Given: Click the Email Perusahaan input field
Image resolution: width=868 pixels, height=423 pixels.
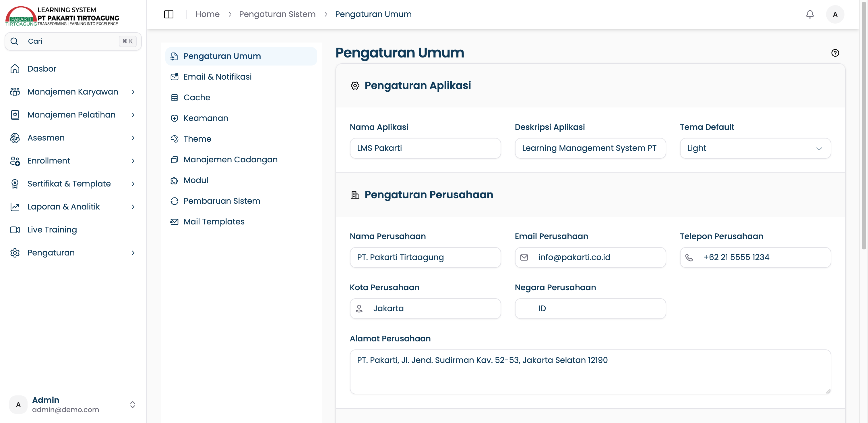Looking at the screenshot, I should tap(590, 257).
